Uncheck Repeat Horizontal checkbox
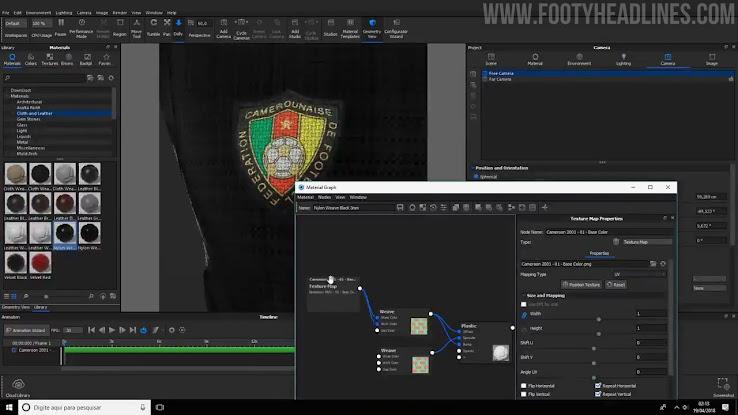This screenshot has height=415, width=738. [x=598, y=386]
